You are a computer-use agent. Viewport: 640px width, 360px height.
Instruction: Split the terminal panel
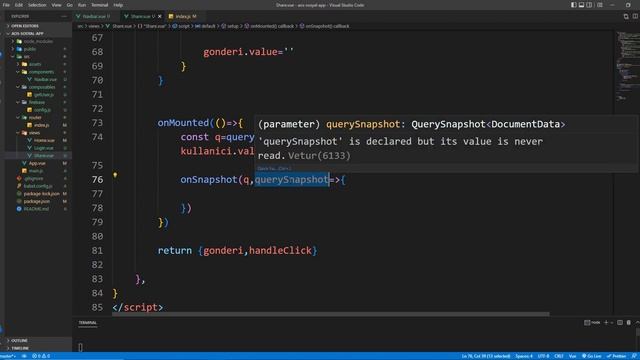click(x=620, y=322)
